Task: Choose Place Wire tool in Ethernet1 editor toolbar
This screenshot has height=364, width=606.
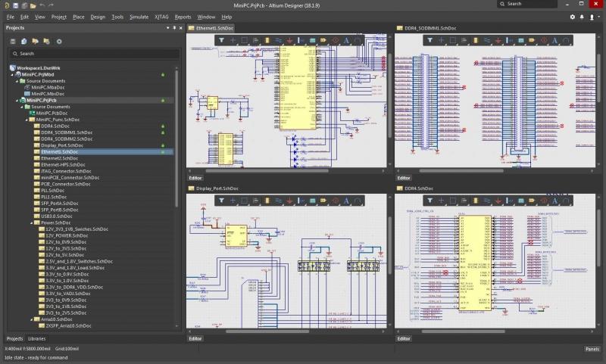Action: (x=278, y=40)
